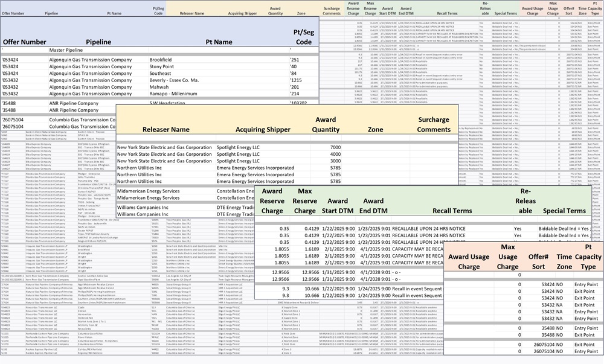Select the enlarged "Award Usage Charge" header
This screenshot has height=364, width=604.
(469, 262)
